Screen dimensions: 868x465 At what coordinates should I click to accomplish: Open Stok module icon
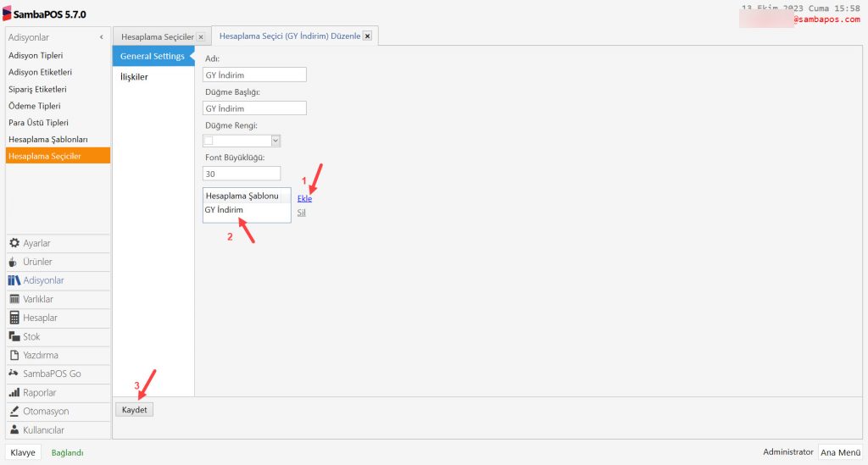point(14,336)
